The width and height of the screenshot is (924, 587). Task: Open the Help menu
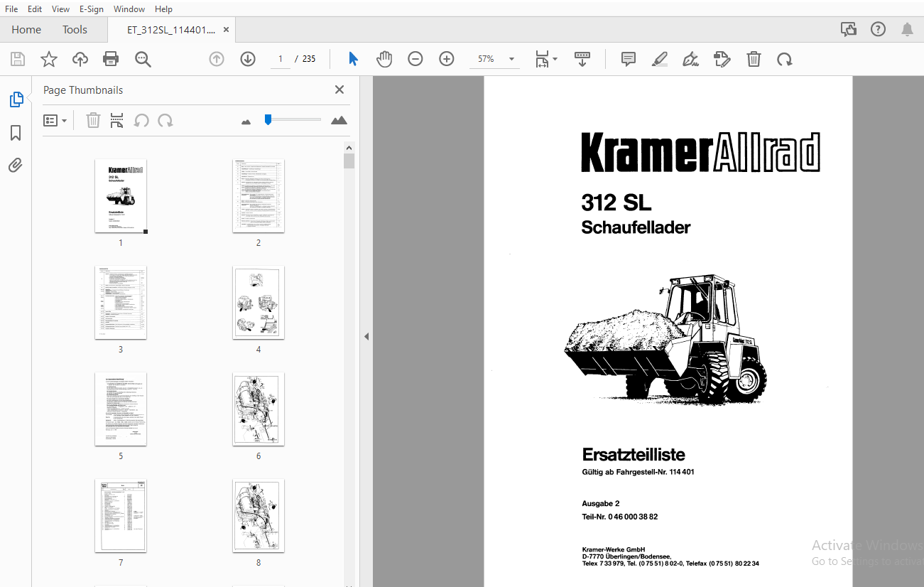[163, 9]
